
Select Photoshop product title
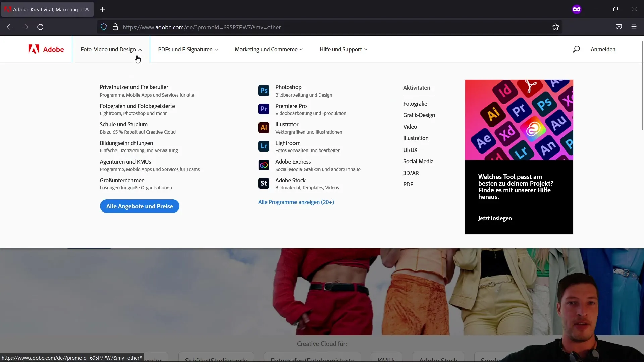[288, 87]
